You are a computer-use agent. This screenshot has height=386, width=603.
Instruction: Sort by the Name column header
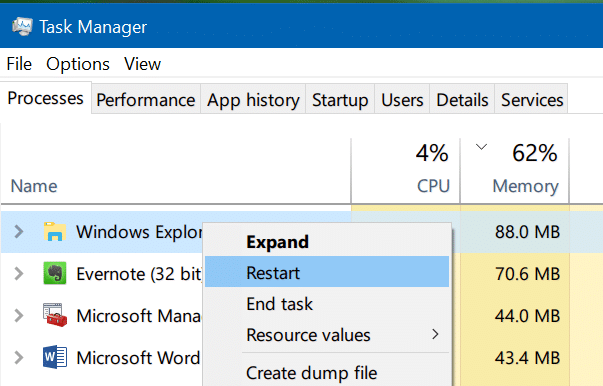(34, 186)
